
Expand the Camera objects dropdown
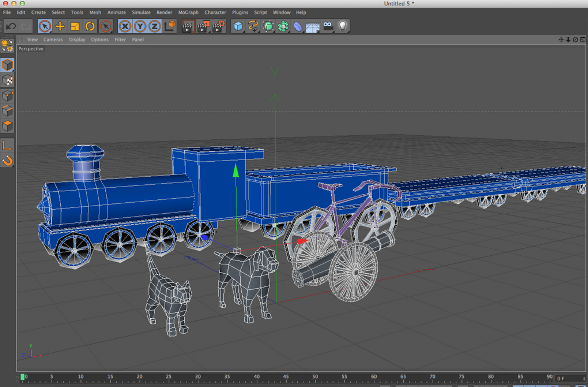point(328,26)
